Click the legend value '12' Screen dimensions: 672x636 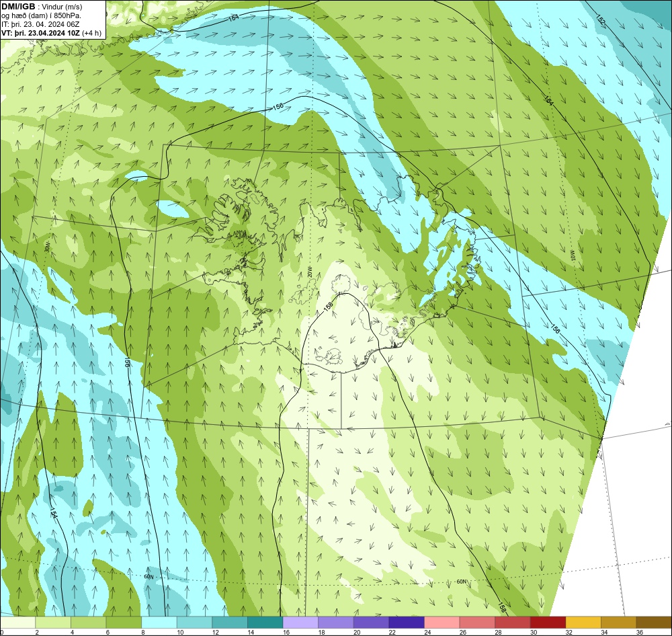(216, 632)
